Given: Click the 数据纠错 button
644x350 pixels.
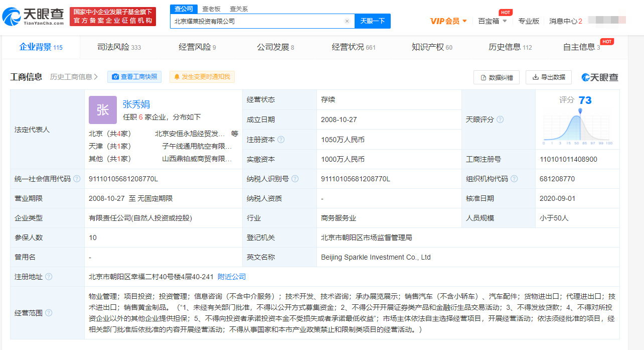Looking at the screenshot, I should point(497,77).
